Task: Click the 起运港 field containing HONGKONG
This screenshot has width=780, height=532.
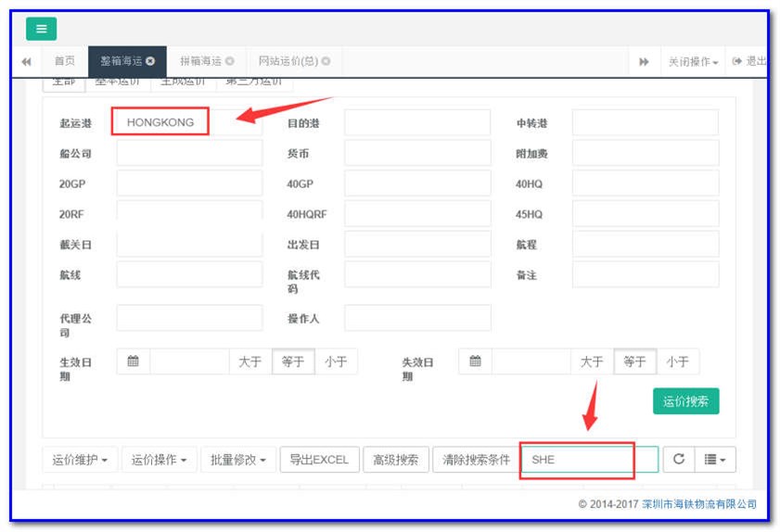Action: pyautogui.click(x=189, y=122)
